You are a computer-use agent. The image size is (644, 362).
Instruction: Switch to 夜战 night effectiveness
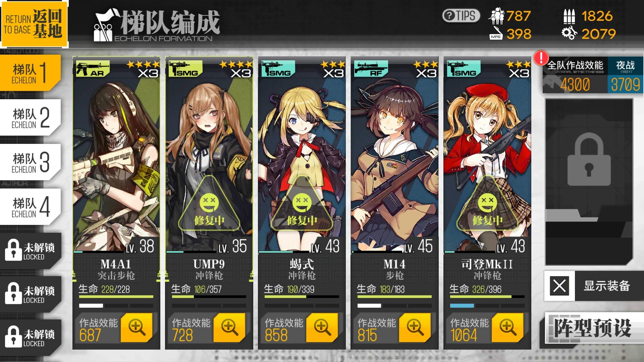pos(625,76)
